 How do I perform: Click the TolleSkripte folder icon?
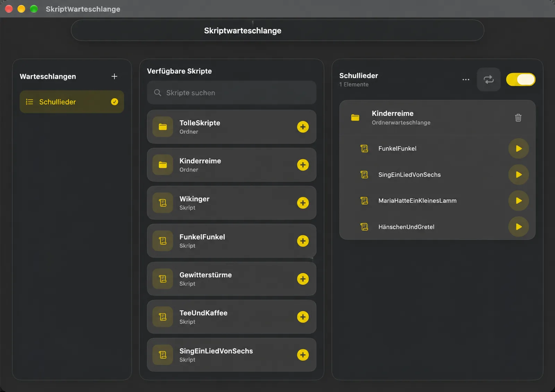[163, 127]
